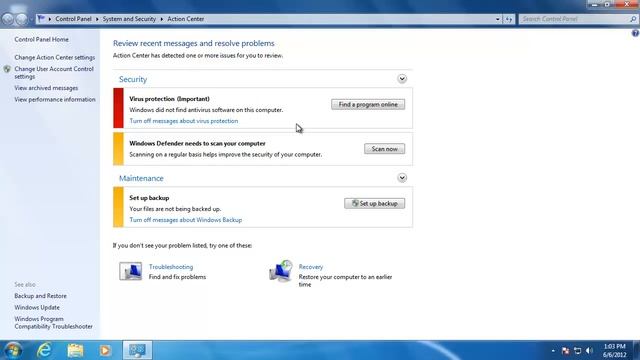Collapse the Maintenance section chevron
The width and height of the screenshot is (640, 360).
402,178
